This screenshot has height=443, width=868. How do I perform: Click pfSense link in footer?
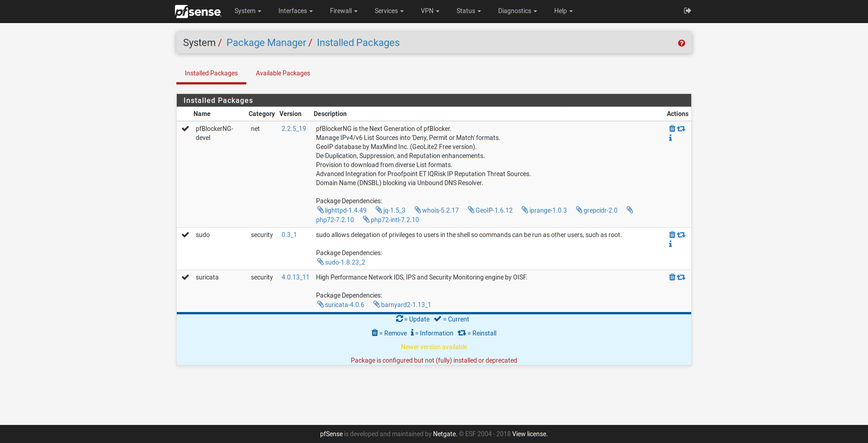[331, 434]
